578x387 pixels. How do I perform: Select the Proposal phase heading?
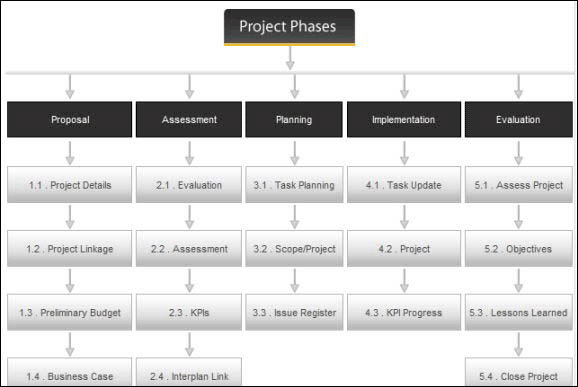pyautogui.click(x=69, y=119)
